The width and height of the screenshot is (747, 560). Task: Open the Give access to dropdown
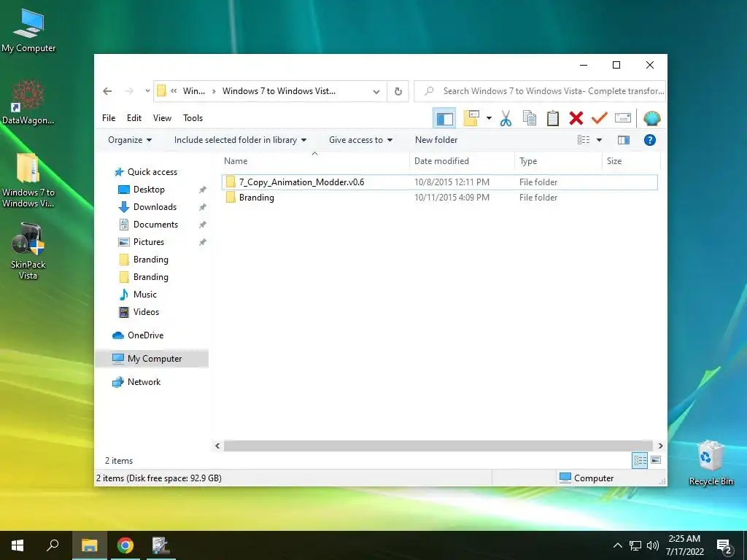[360, 140]
